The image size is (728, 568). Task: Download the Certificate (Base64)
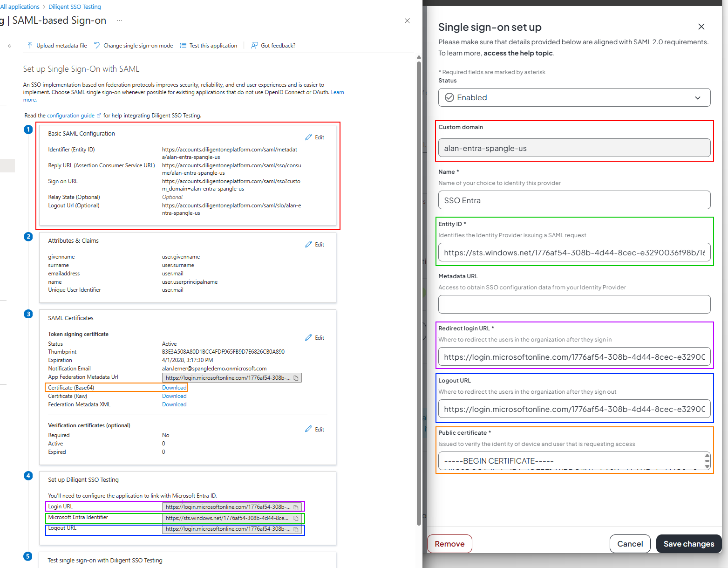[174, 388]
